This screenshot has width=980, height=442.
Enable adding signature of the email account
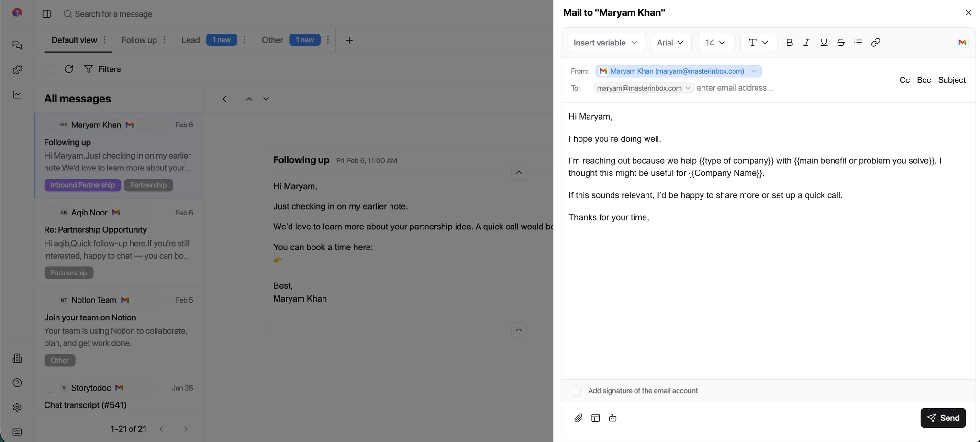[x=576, y=390]
